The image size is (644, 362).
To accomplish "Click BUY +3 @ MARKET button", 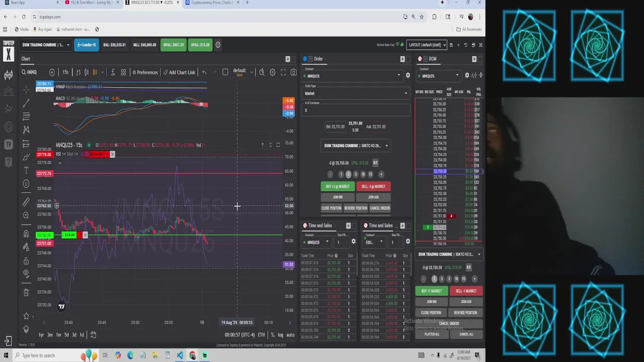I will tap(338, 187).
